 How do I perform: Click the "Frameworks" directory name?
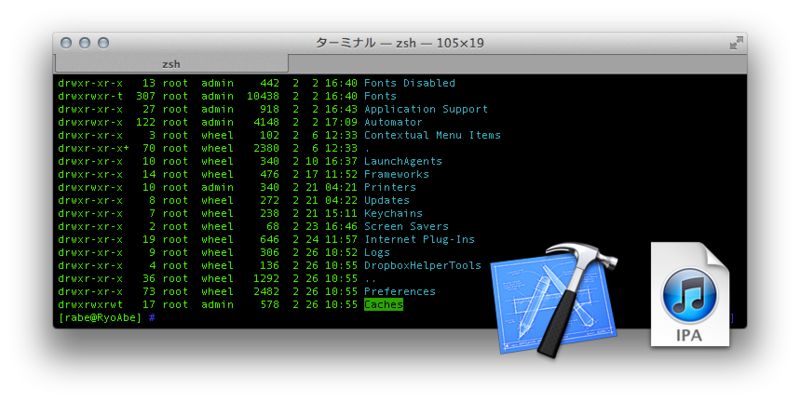pos(396,174)
